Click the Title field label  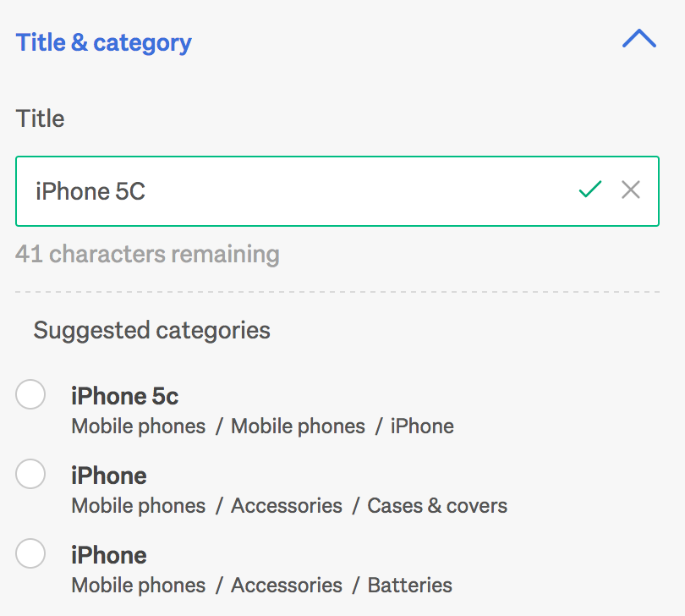point(41,118)
